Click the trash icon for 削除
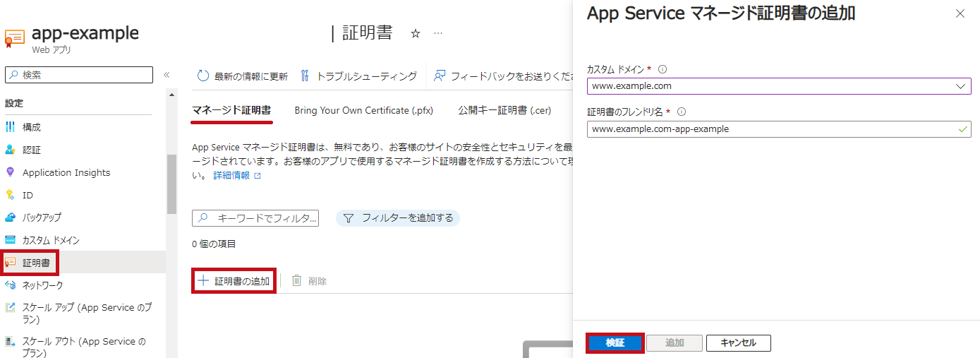 click(297, 280)
